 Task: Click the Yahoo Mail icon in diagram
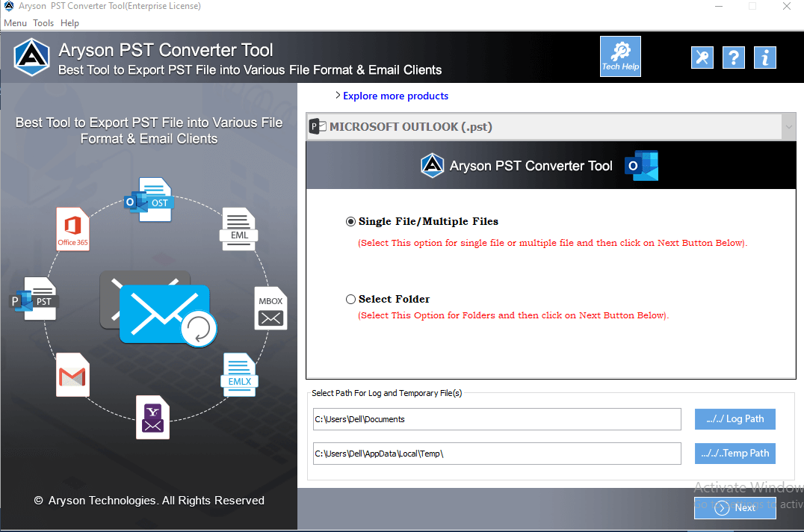click(x=152, y=417)
